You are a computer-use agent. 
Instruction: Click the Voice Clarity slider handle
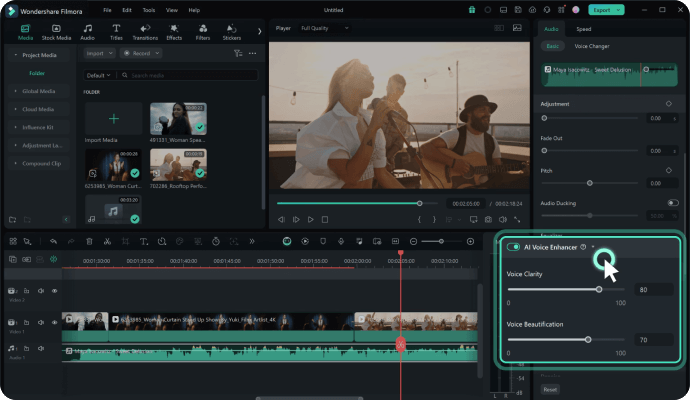click(x=598, y=289)
